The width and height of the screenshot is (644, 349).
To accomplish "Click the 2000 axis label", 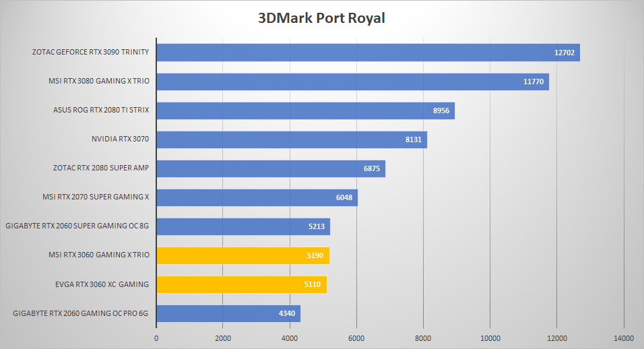I will [x=222, y=338].
